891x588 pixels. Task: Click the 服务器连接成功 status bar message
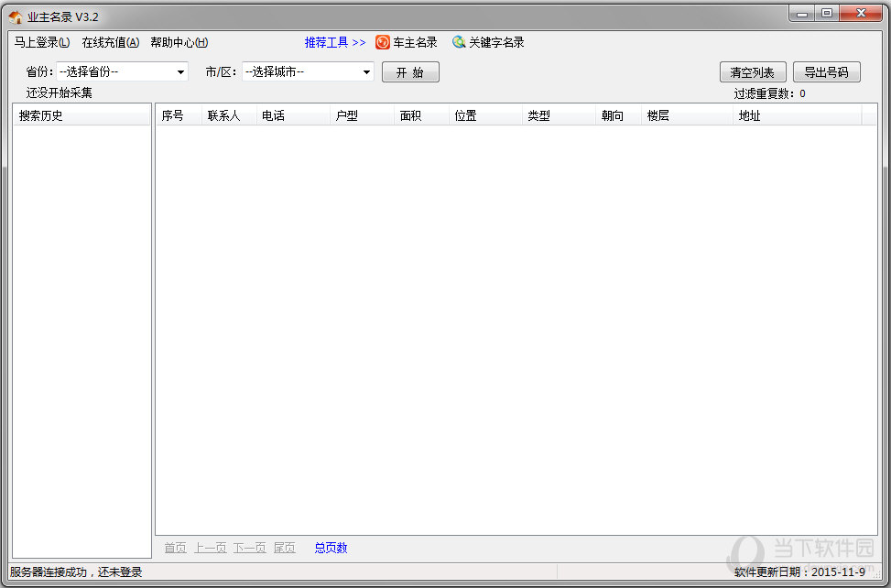point(76,572)
